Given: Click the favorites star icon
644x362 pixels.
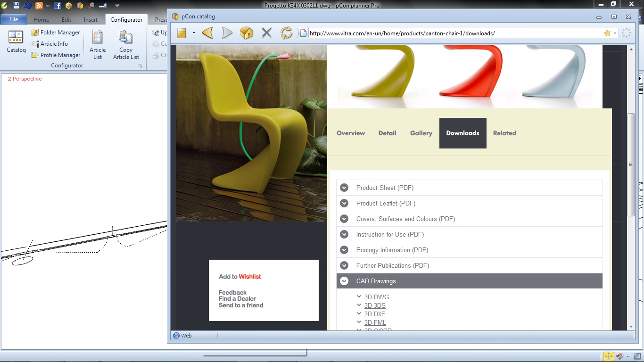Looking at the screenshot, I should [607, 33].
